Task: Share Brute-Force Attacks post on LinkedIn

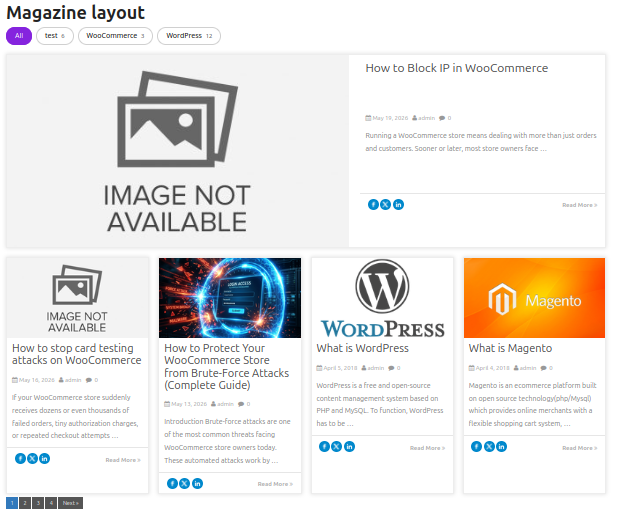Action: pos(197,483)
